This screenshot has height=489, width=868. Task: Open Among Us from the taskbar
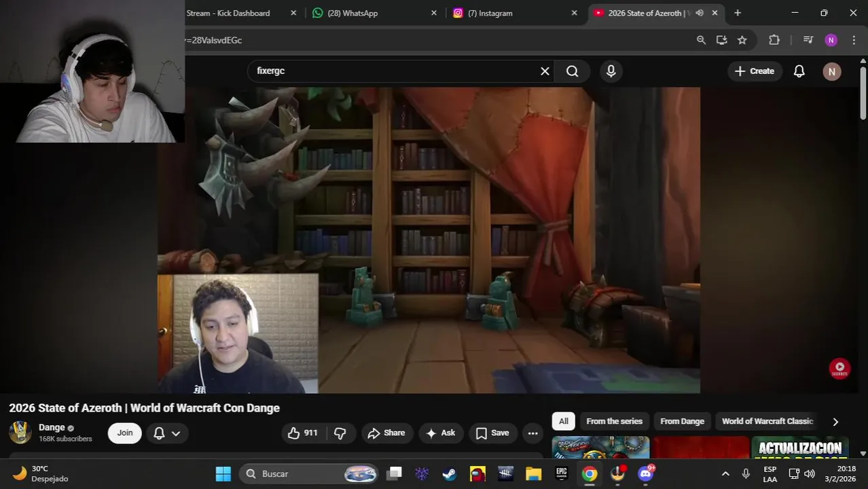pos(478,473)
